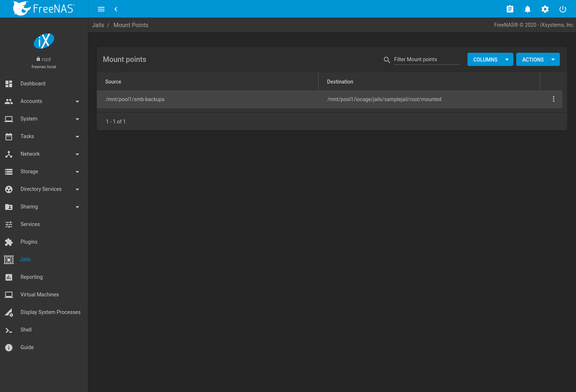
Task: Open the Shell from sidebar
Action: click(x=26, y=330)
